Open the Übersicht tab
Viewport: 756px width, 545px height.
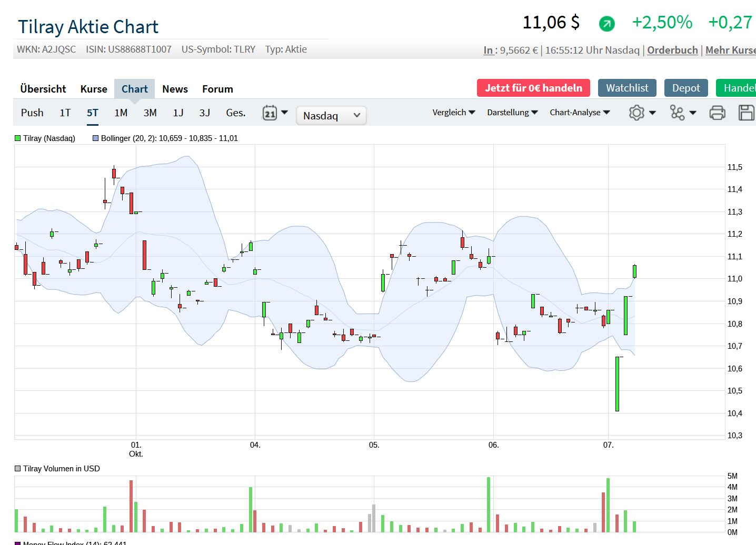click(x=43, y=89)
